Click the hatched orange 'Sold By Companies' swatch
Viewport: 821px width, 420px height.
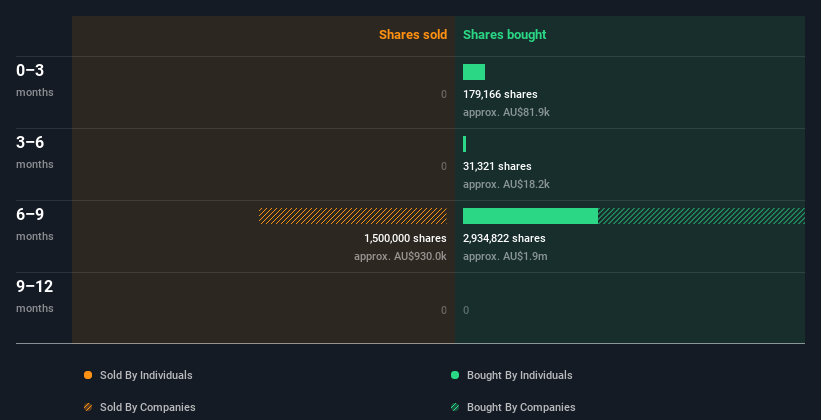coord(88,407)
